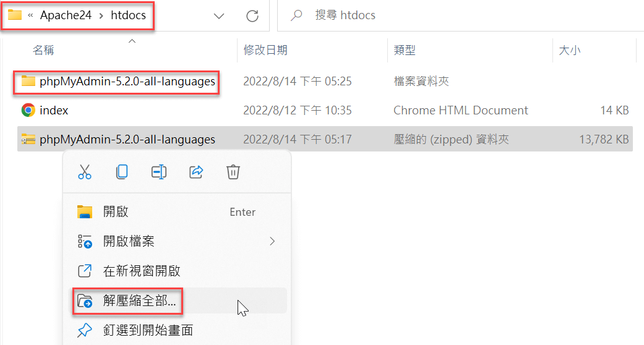Click the 14 KB size value
This screenshot has width=644, height=345.
[x=614, y=111]
